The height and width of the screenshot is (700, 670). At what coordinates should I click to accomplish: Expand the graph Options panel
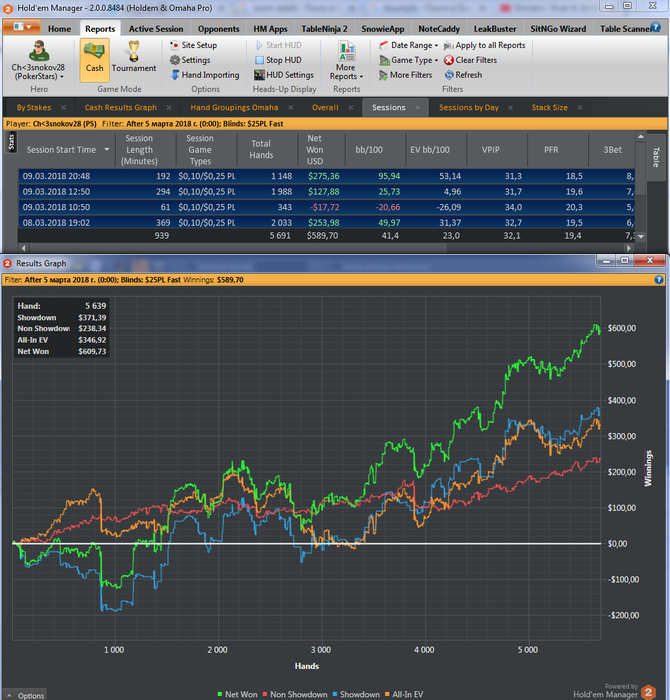point(25,695)
